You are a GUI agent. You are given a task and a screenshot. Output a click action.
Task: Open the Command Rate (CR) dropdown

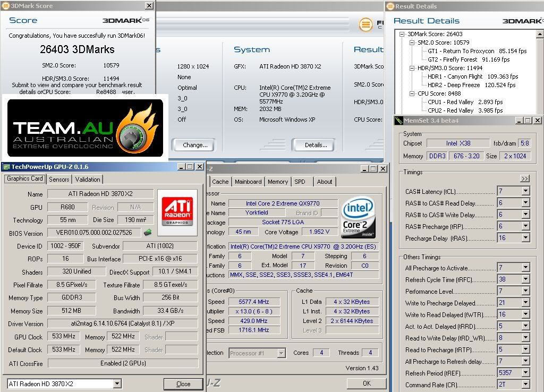[525, 385]
